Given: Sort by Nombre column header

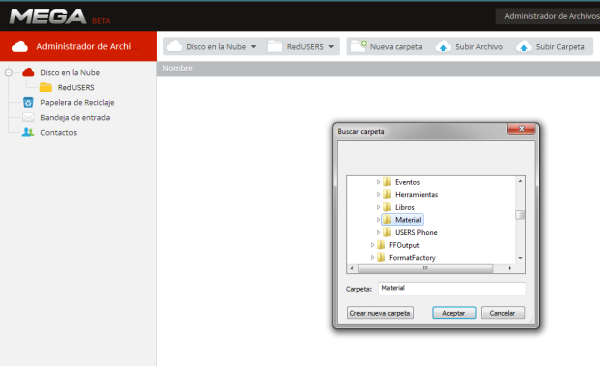Looking at the screenshot, I should tap(177, 68).
